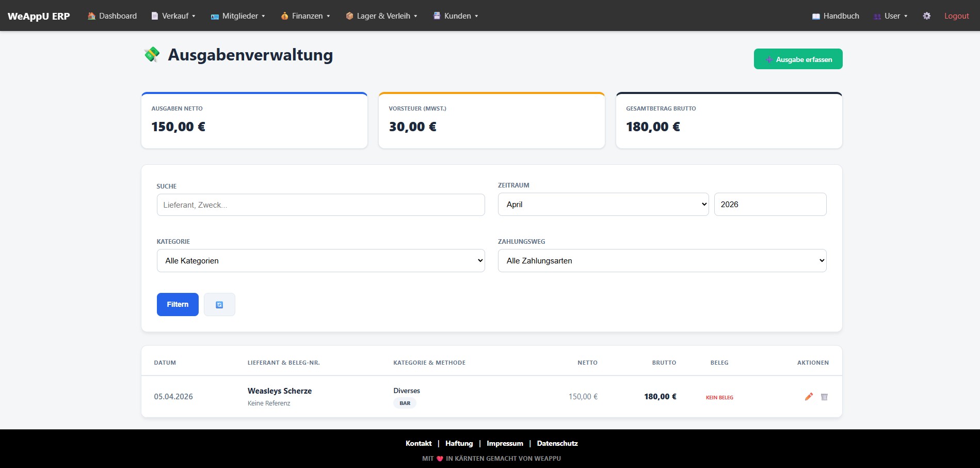The image size is (980, 468).
Task: Click the house icon next to Dashboard
Action: (91, 16)
